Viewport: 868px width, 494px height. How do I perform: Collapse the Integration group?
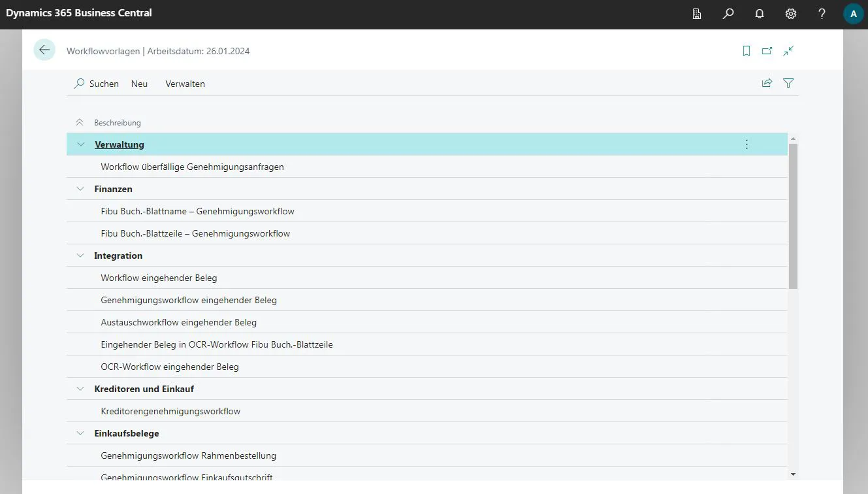pyautogui.click(x=81, y=255)
